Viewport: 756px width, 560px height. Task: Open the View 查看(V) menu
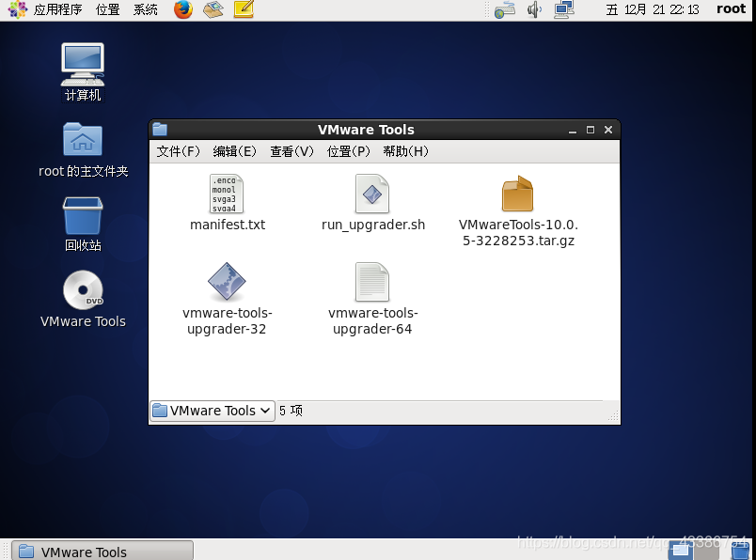coord(291,151)
